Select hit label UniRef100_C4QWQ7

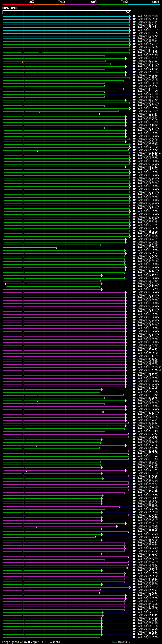[x=145, y=493]
